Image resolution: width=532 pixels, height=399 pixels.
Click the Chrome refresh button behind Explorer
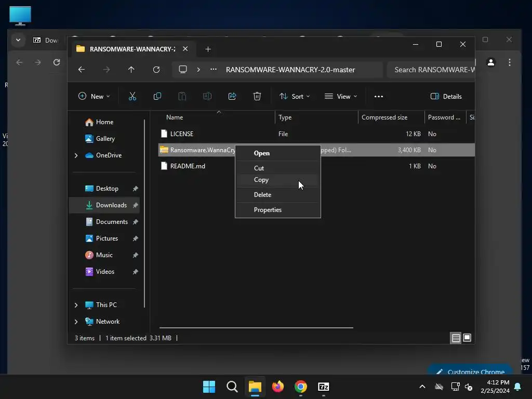(x=57, y=62)
